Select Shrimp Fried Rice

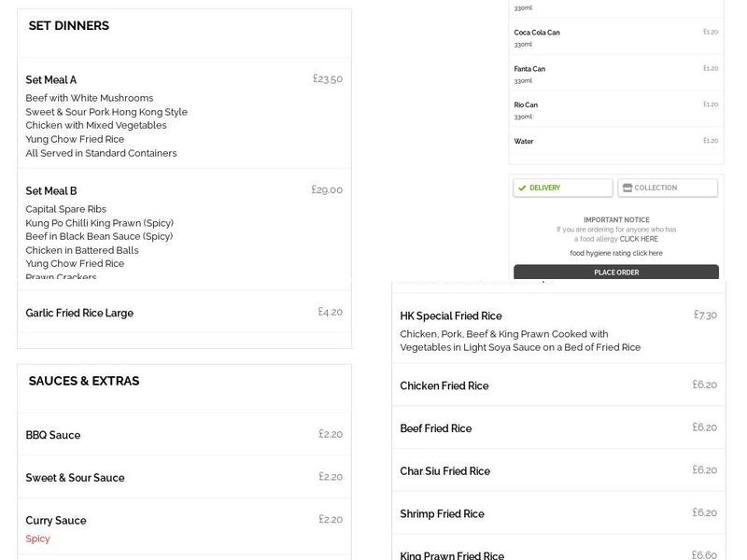click(558, 514)
